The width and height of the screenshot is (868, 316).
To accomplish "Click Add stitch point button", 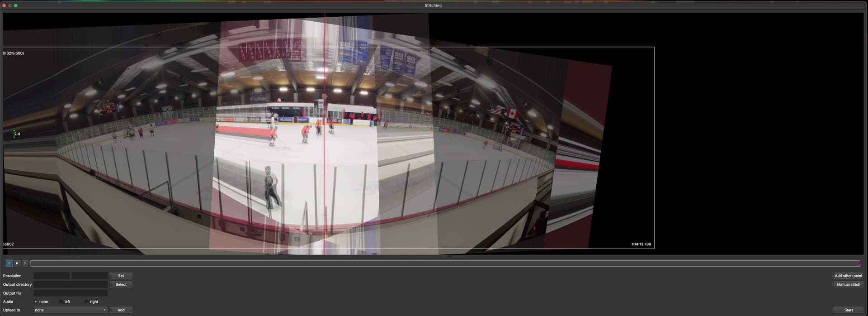I will coord(848,276).
